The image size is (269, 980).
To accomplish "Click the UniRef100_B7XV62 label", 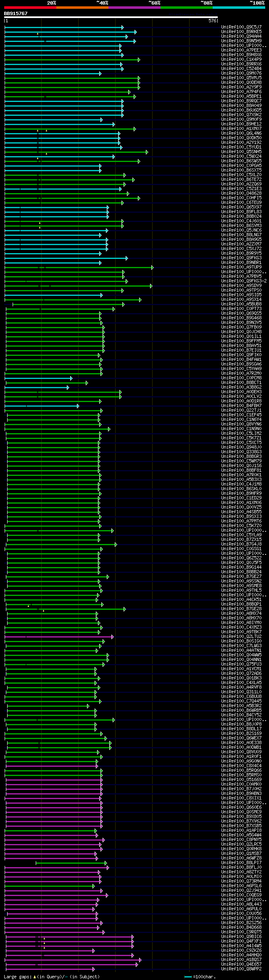I will coord(241,821).
